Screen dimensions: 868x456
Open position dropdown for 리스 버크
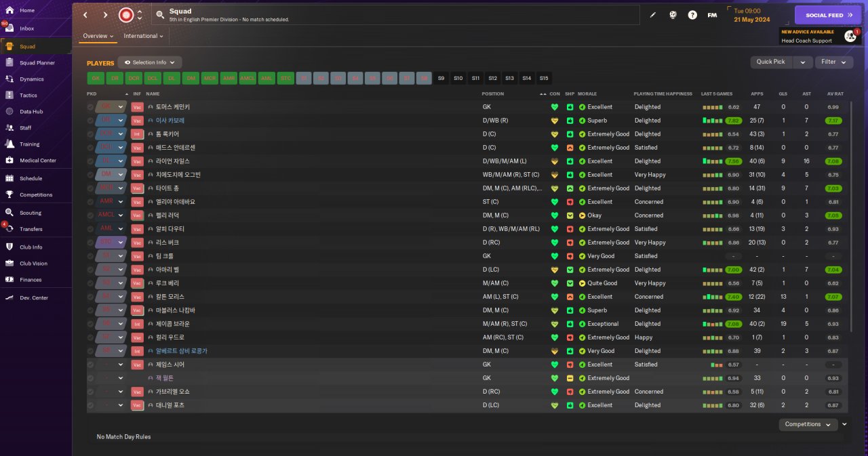(x=111, y=243)
